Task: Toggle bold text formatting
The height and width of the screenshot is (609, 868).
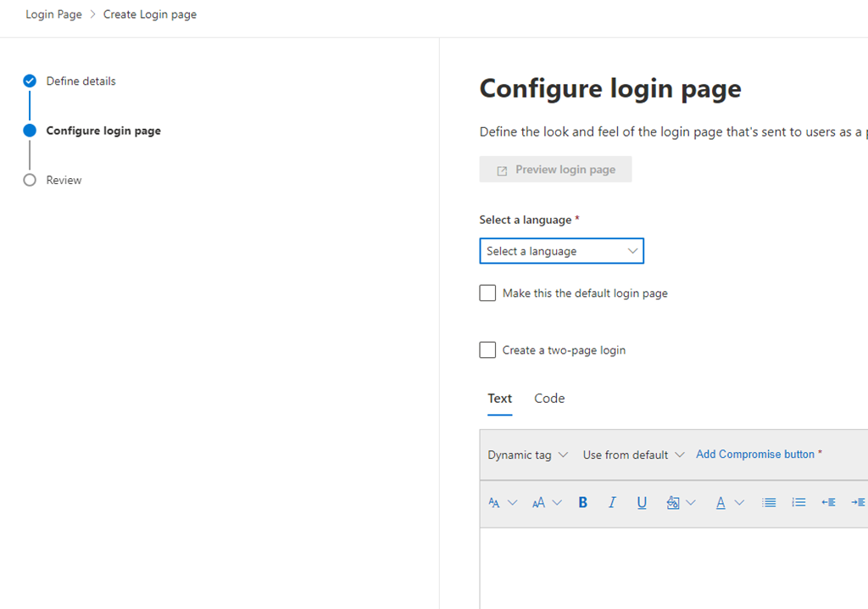Action: (583, 502)
